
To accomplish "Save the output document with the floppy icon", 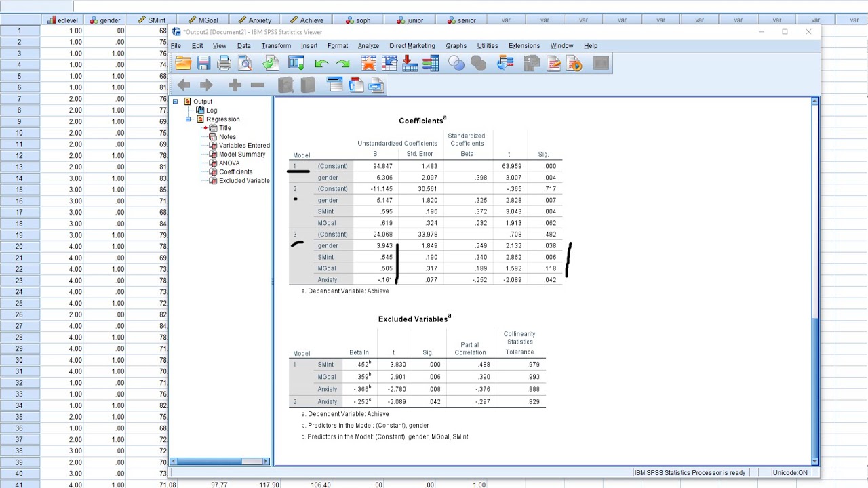I will [x=203, y=64].
